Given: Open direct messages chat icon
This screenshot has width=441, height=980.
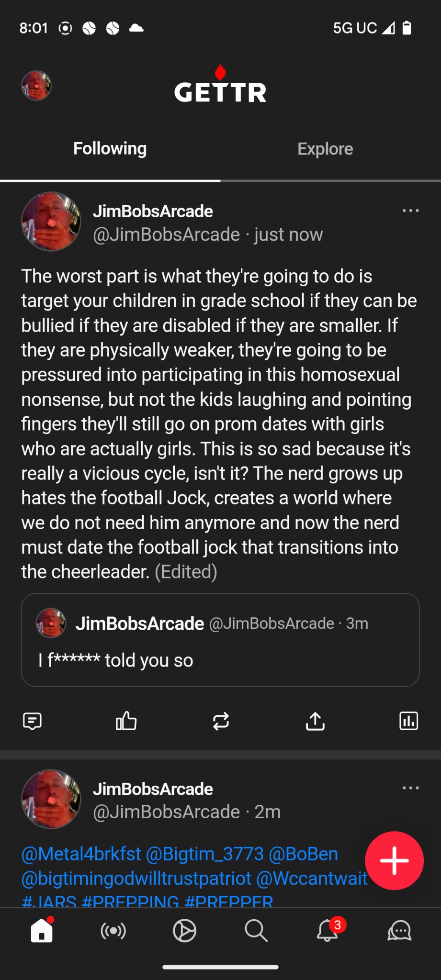Looking at the screenshot, I should click(399, 930).
